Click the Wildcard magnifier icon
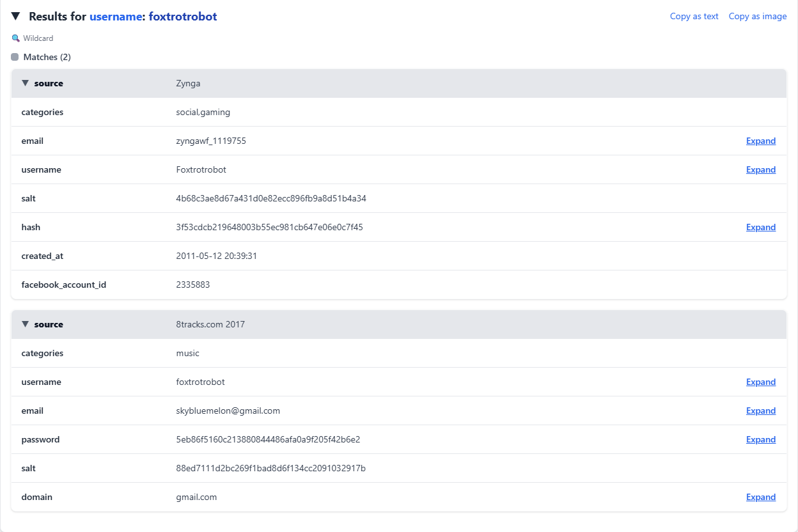Screen dimensions: 798x532 tap(16, 38)
